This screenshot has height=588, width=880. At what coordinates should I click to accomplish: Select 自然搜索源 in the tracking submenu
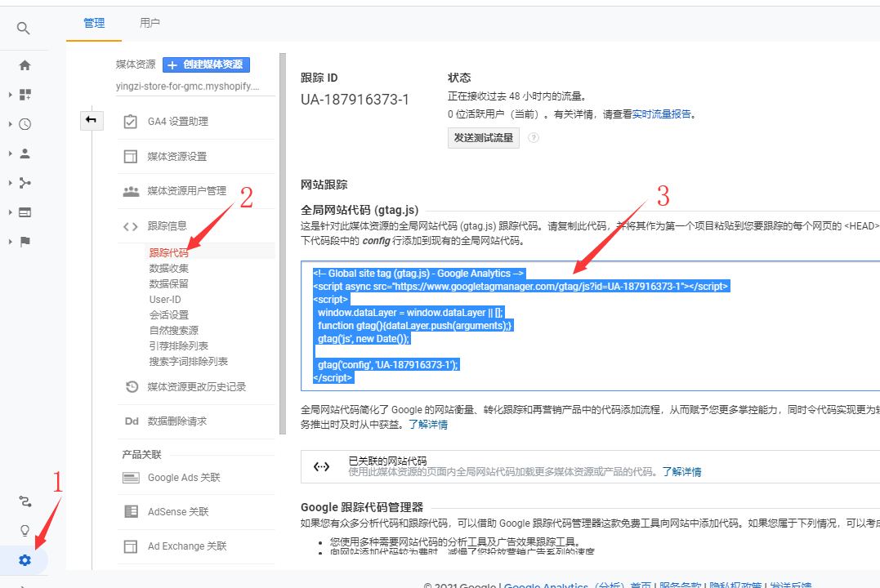click(x=174, y=331)
